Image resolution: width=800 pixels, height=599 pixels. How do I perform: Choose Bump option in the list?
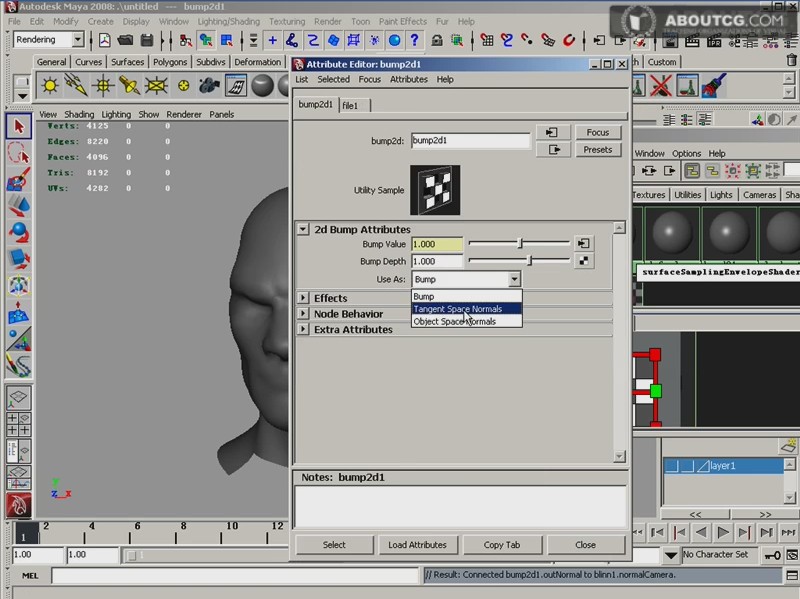(x=466, y=296)
